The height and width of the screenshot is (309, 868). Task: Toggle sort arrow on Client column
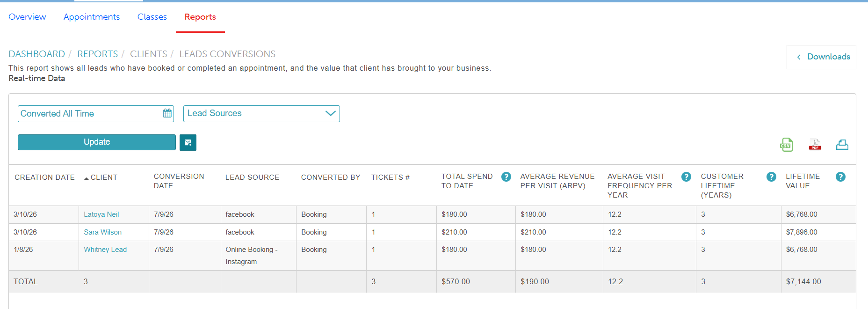pyautogui.click(x=87, y=178)
